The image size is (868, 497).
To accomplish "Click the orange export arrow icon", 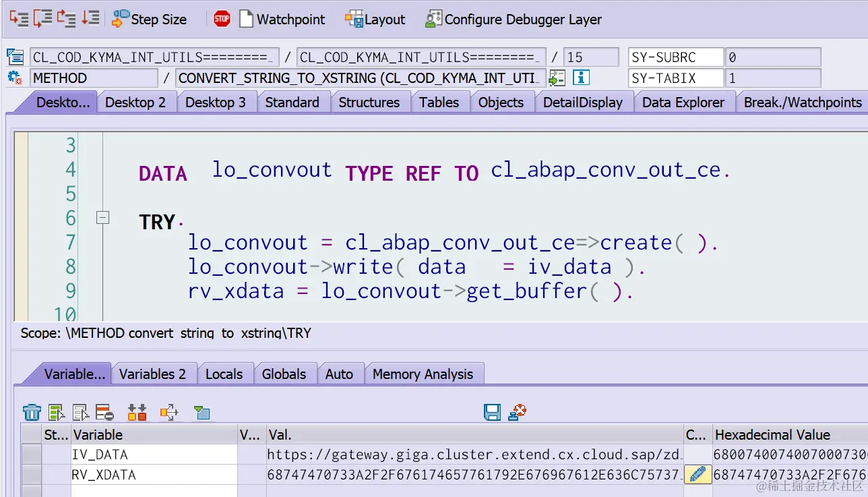I will pyautogui.click(x=168, y=412).
